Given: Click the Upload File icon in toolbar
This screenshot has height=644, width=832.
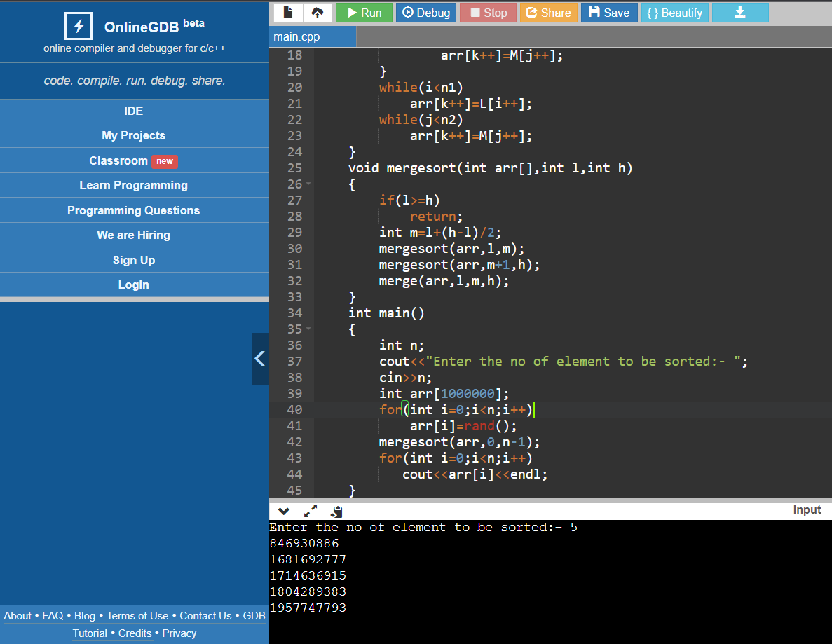Looking at the screenshot, I should pos(318,13).
